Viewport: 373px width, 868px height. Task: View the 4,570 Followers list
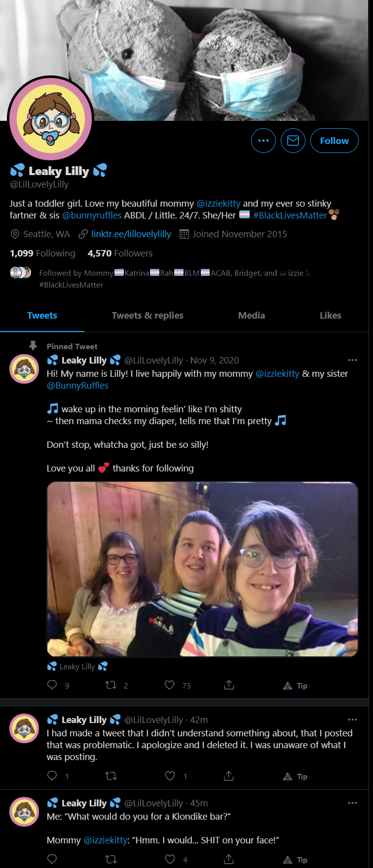[120, 253]
